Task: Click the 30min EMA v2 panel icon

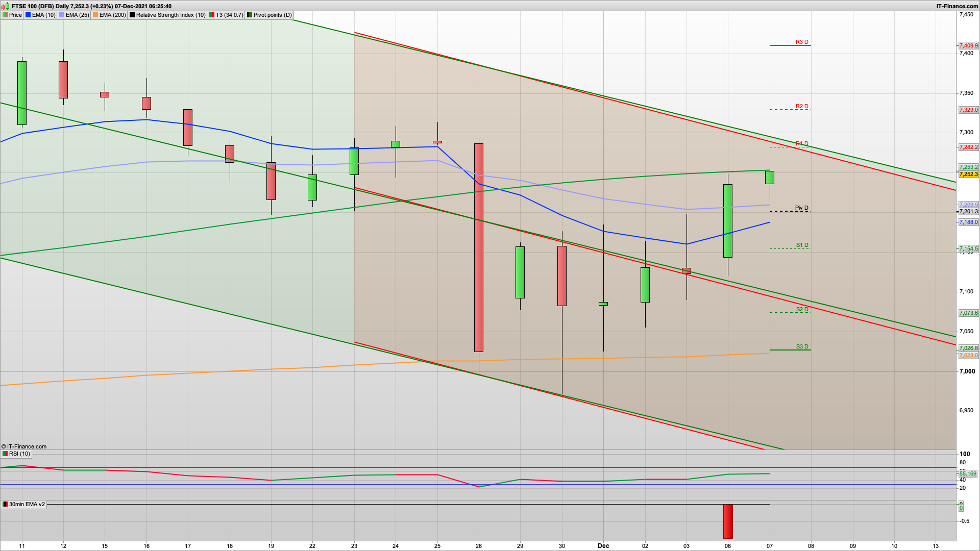Action: 5,504
